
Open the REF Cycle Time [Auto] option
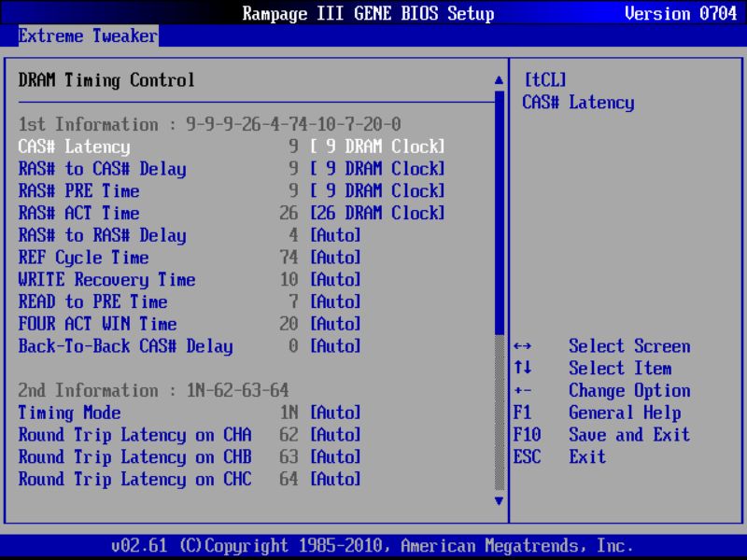click(x=335, y=258)
